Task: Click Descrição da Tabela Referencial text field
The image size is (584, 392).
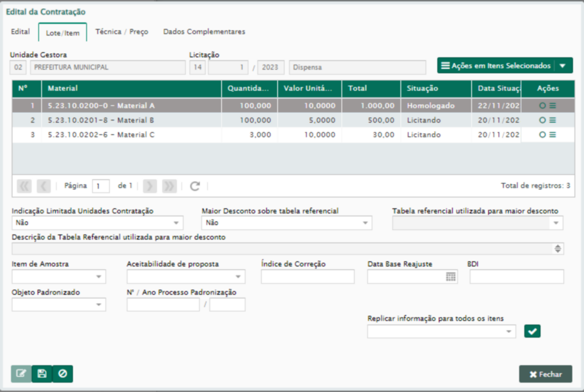Action: 287,249
